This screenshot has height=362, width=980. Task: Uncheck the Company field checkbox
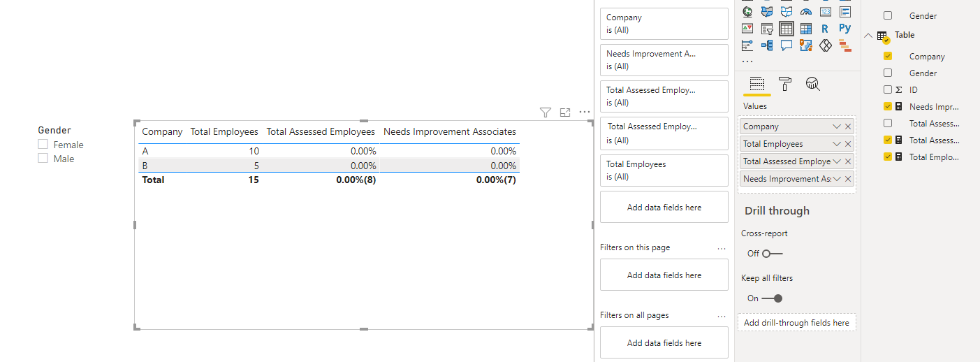(x=888, y=57)
